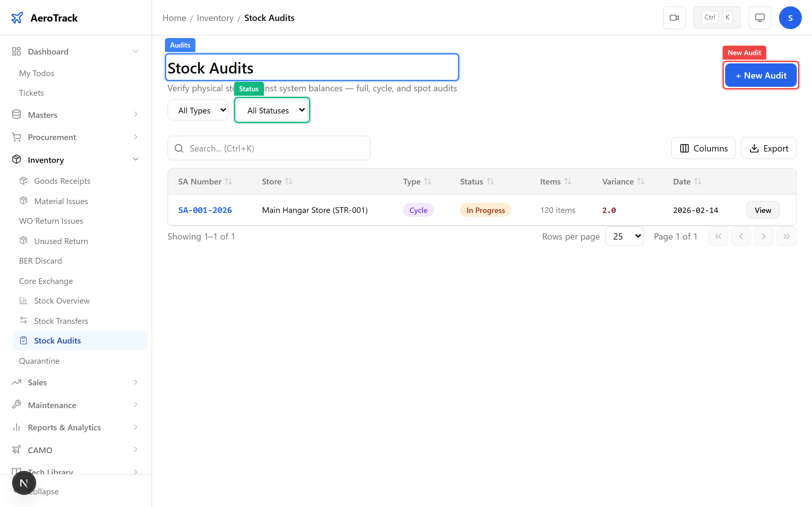This screenshot has width=812, height=507.
Task: Open the CAMO airplane section icon
Action: 16,450
